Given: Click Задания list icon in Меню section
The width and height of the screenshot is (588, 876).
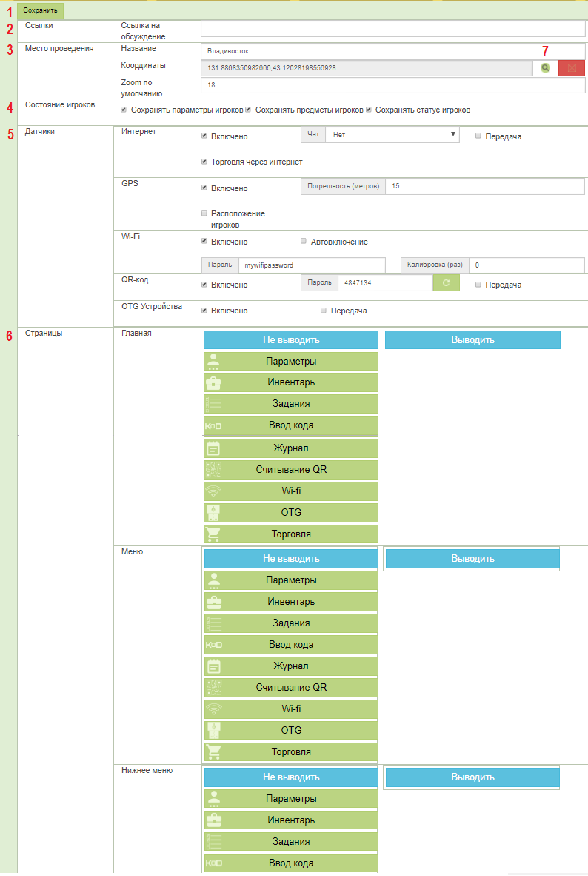Looking at the screenshot, I should [x=214, y=623].
